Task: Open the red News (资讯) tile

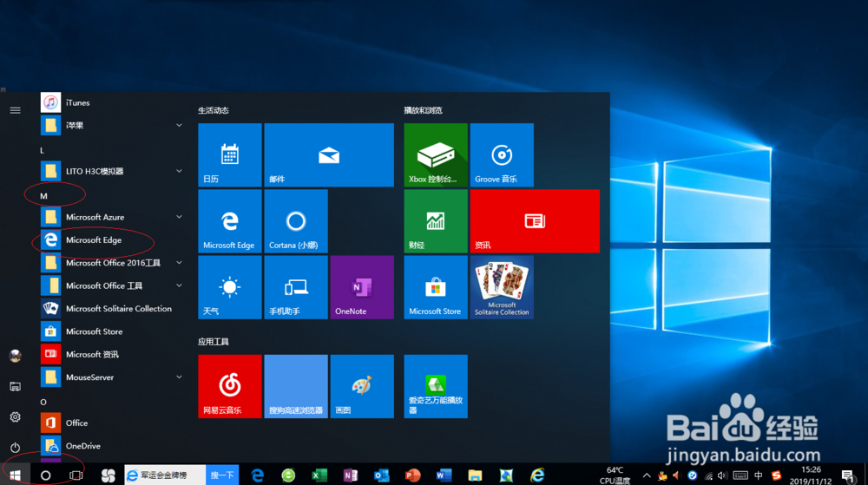Action: pos(535,221)
